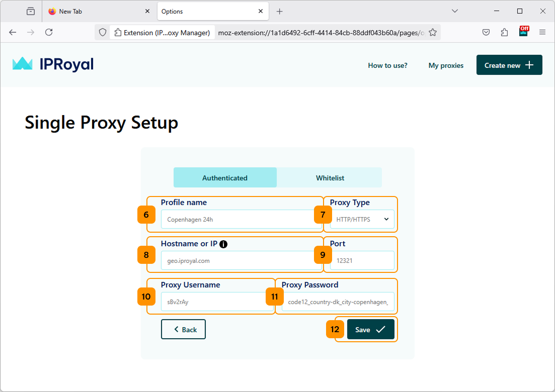Click the browser forward arrow
Viewport: 555px width, 392px height.
pos(31,33)
